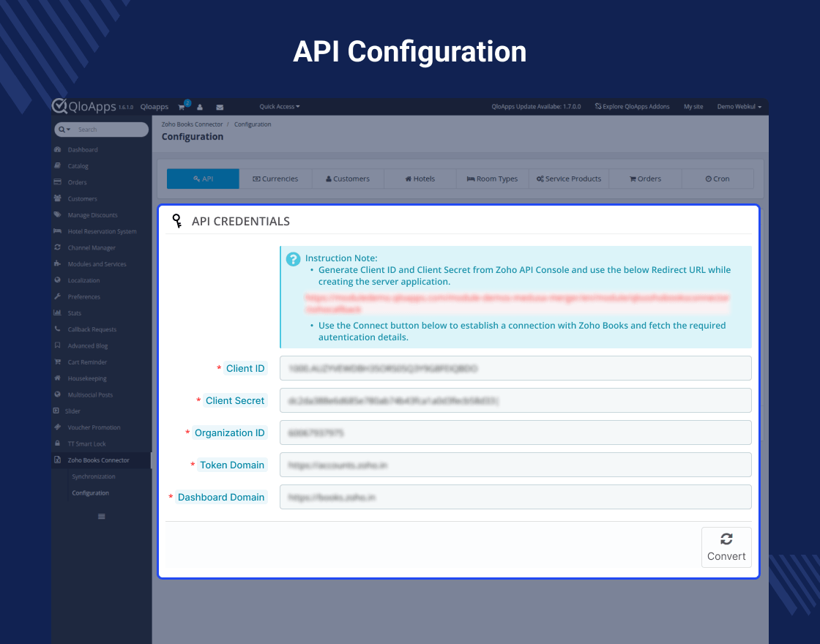Click the Client Secret field
Viewport: 820px width, 644px height.
point(515,400)
